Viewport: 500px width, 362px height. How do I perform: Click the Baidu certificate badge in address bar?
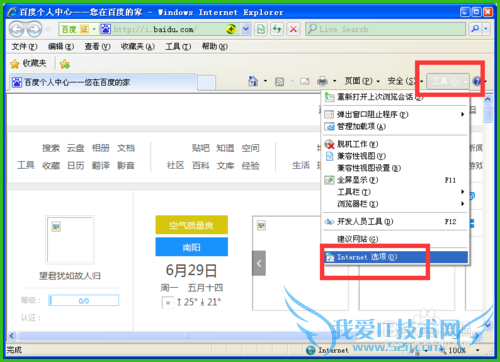[x=78, y=29]
